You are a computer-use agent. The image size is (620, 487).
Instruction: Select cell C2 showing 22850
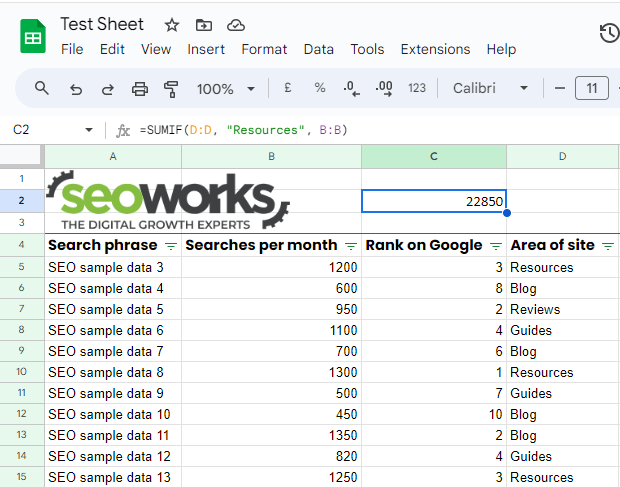[434, 201]
